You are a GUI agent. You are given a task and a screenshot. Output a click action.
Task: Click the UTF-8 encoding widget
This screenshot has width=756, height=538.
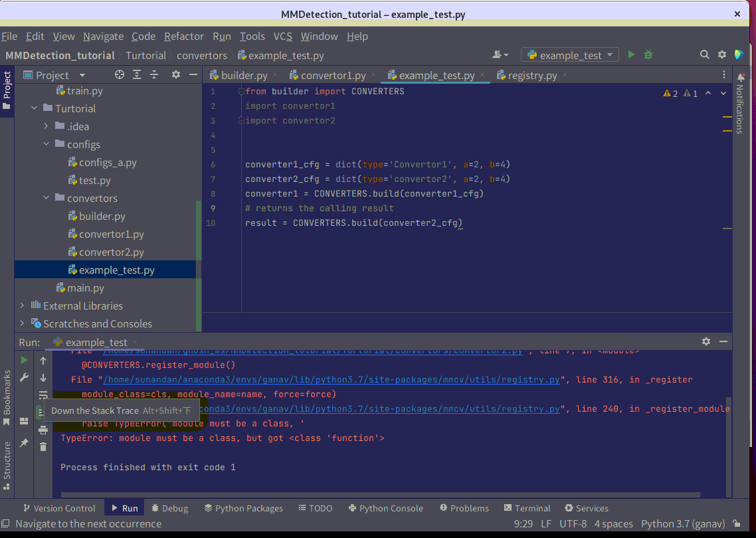click(x=573, y=523)
